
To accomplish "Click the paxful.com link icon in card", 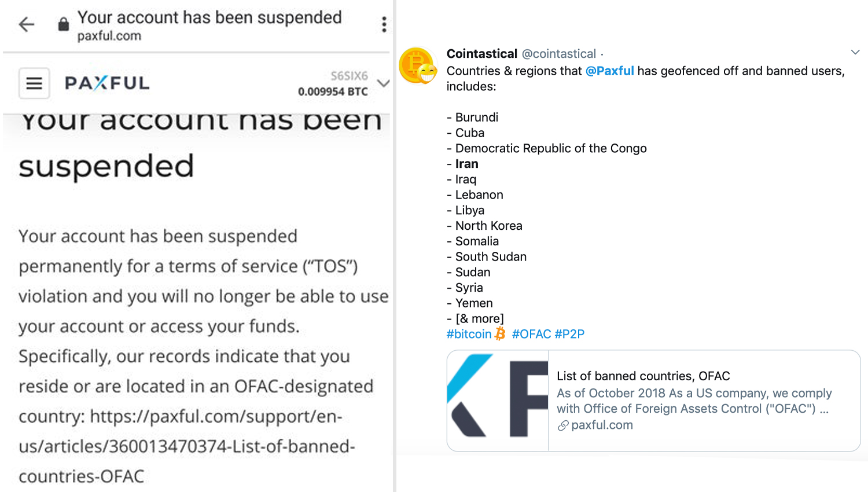I will point(563,426).
